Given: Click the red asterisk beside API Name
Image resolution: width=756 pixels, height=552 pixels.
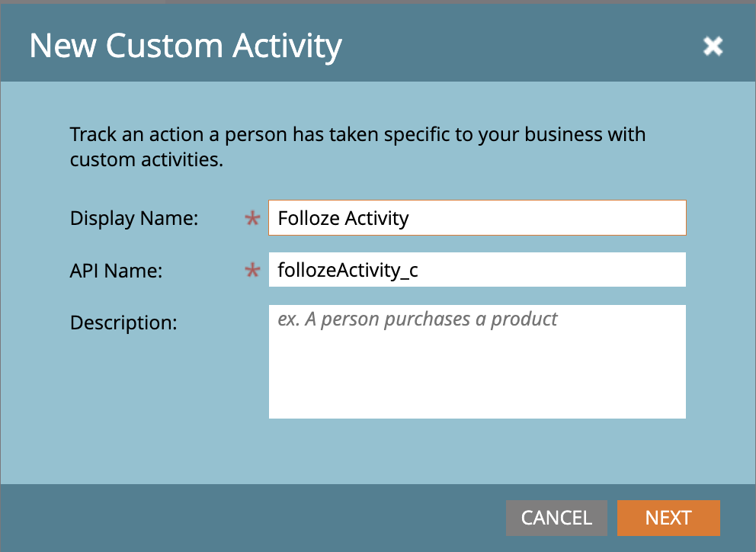Looking at the screenshot, I should coord(252,271).
